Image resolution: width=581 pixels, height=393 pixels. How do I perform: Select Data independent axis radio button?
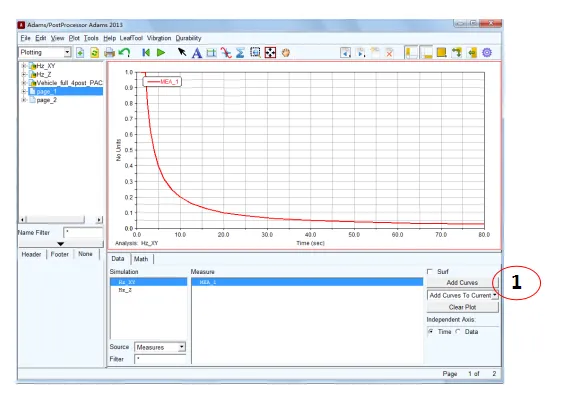pyautogui.click(x=458, y=332)
